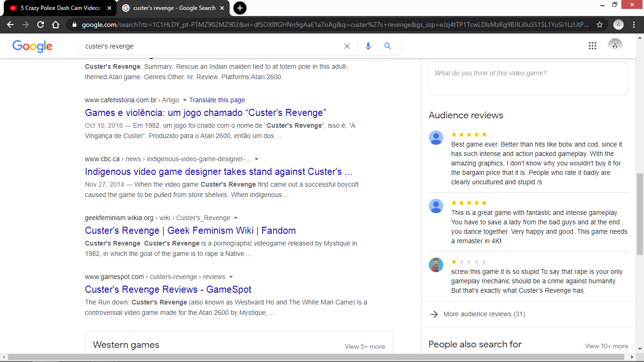The width and height of the screenshot is (644, 362).
Task: Click the site lock icon in address bar
Action: click(x=74, y=25)
